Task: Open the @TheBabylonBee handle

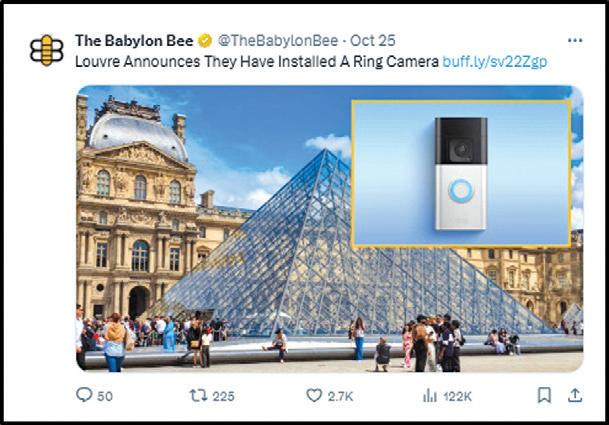Action: coord(278,40)
